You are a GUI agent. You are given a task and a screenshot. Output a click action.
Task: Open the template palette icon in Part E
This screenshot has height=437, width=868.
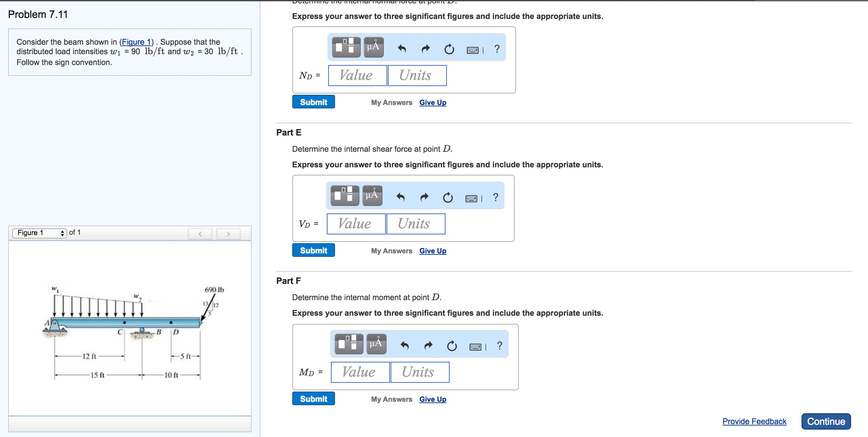(345, 196)
